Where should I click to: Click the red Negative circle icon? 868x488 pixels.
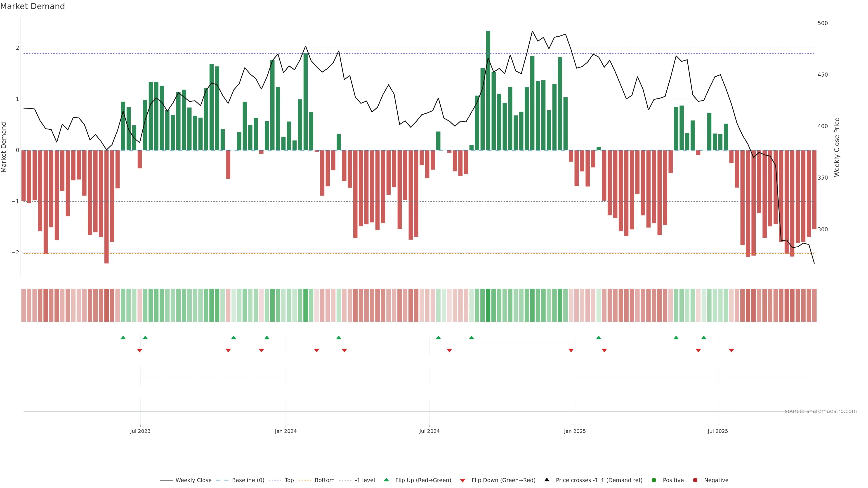(x=695, y=480)
